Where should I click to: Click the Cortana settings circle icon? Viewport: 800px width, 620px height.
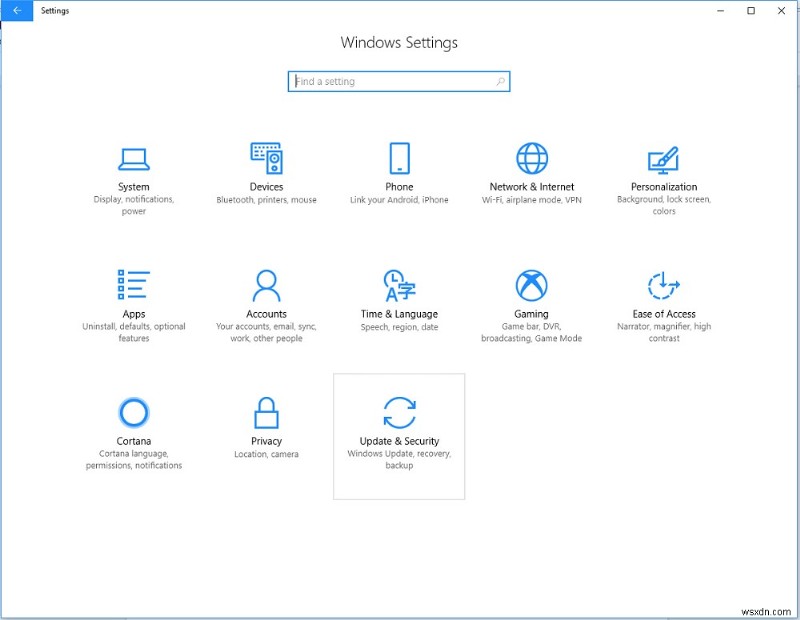pos(134,412)
